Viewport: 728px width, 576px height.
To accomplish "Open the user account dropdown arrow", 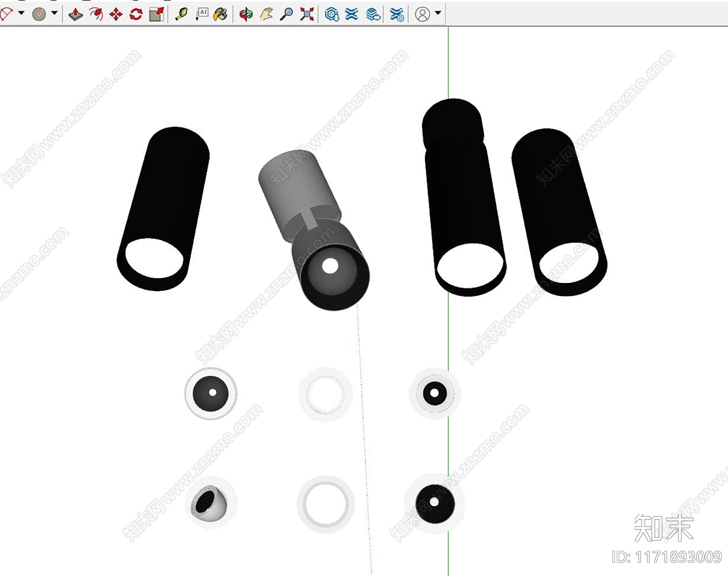I will (x=438, y=13).
